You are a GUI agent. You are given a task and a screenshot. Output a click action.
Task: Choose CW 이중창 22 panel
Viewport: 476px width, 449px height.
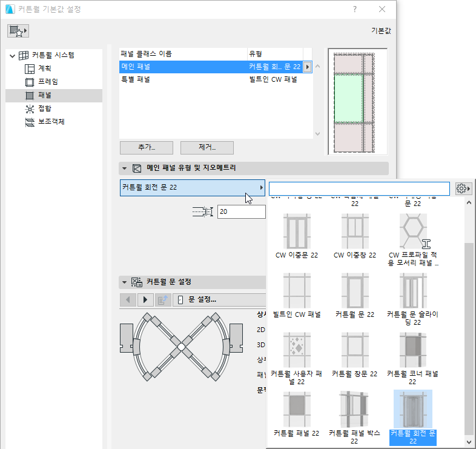[x=355, y=236]
